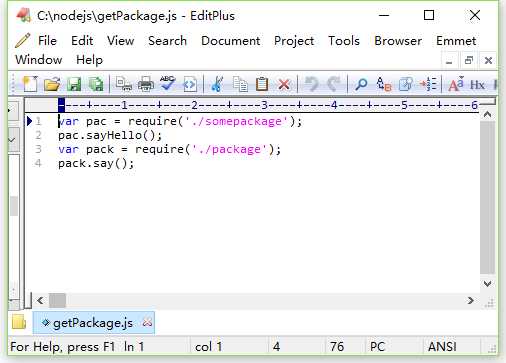Click the './package' string on line 3
The height and width of the screenshot is (363, 506).
pos(230,149)
